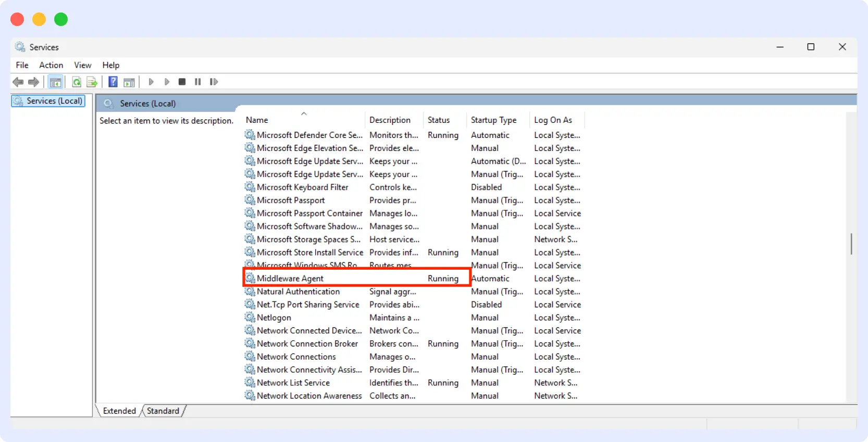868x442 pixels.
Task: Sort by the Description column header
Action: [x=394, y=120]
